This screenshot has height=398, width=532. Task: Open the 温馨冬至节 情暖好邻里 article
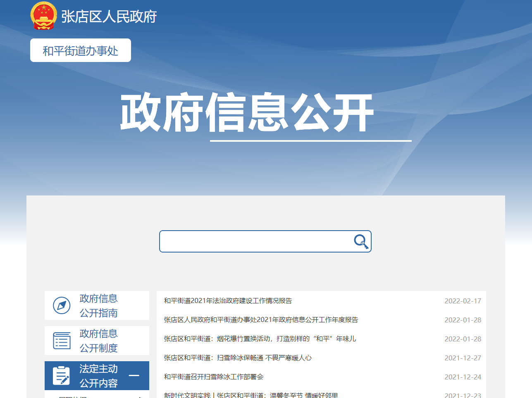tap(250, 395)
